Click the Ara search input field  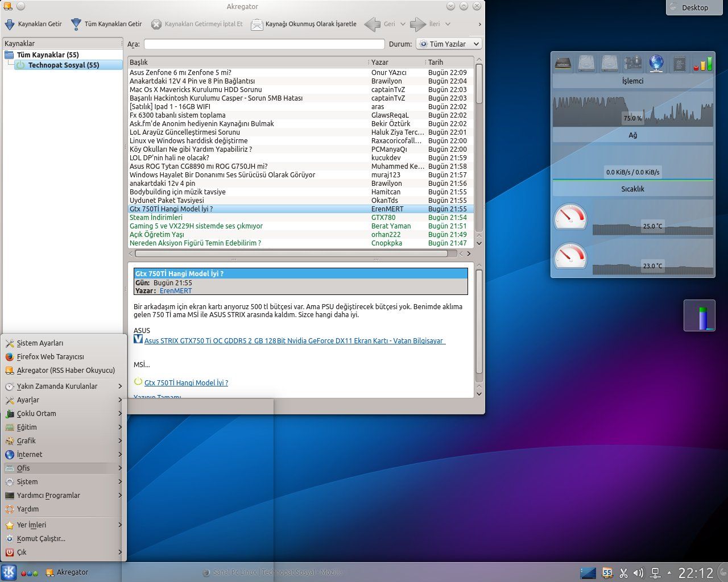point(264,44)
